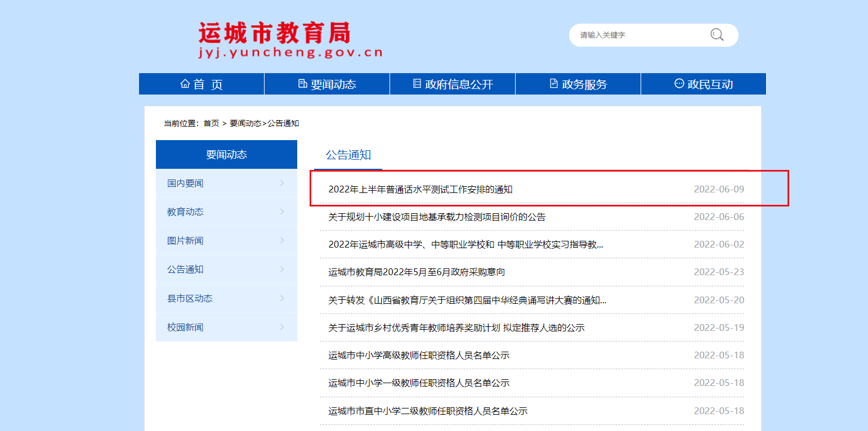Click the home icon beside 首页
Screen dimensions: 868x431
coord(185,84)
